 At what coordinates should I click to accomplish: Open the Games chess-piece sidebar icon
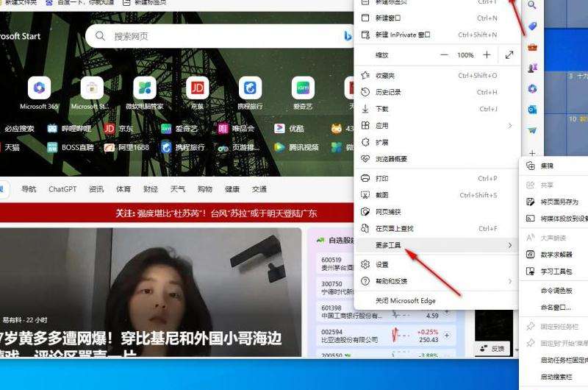point(532,68)
